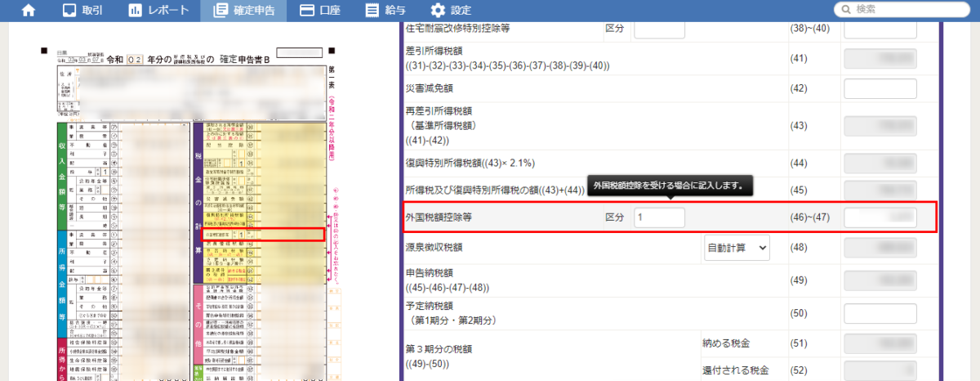This screenshot has height=381, width=980.
Task: Select the 給与 list icon
Action: 372,11
